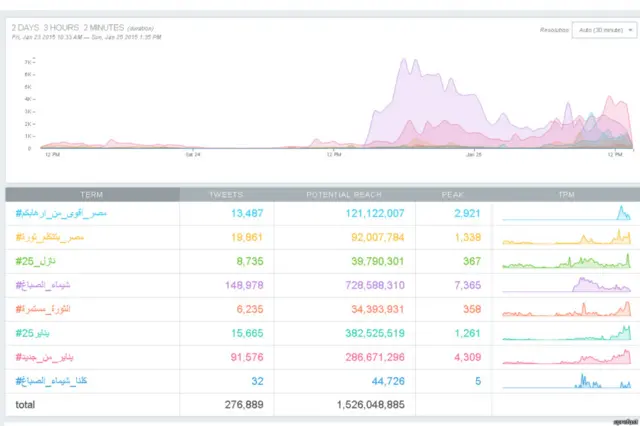Click the Sat 24 marker on chart axis
The height and width of the screenshot is (426, 640).
coord(193,155)
